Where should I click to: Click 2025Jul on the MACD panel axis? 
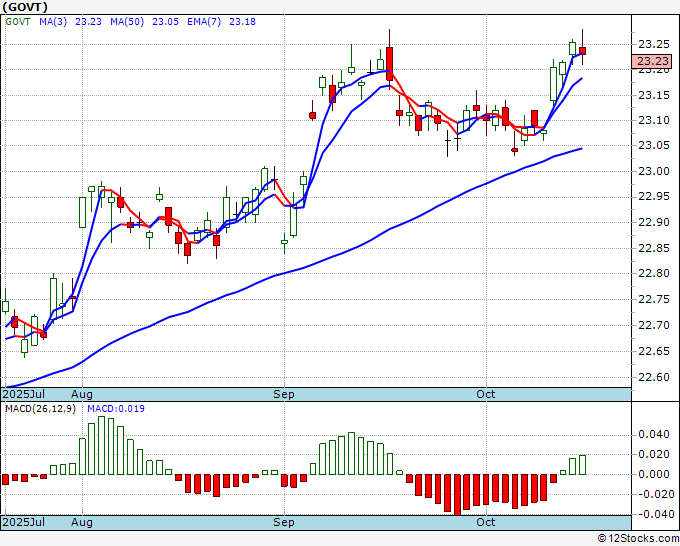(24, 522)
